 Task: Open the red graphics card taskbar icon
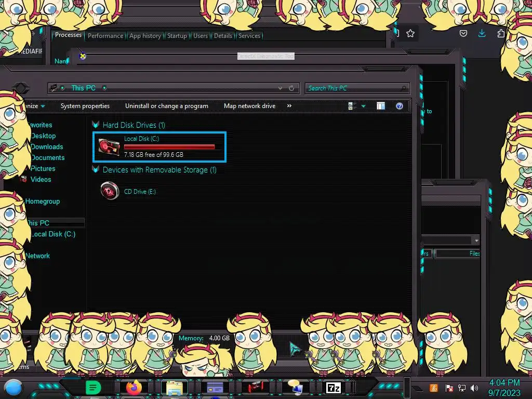point(255,388)
